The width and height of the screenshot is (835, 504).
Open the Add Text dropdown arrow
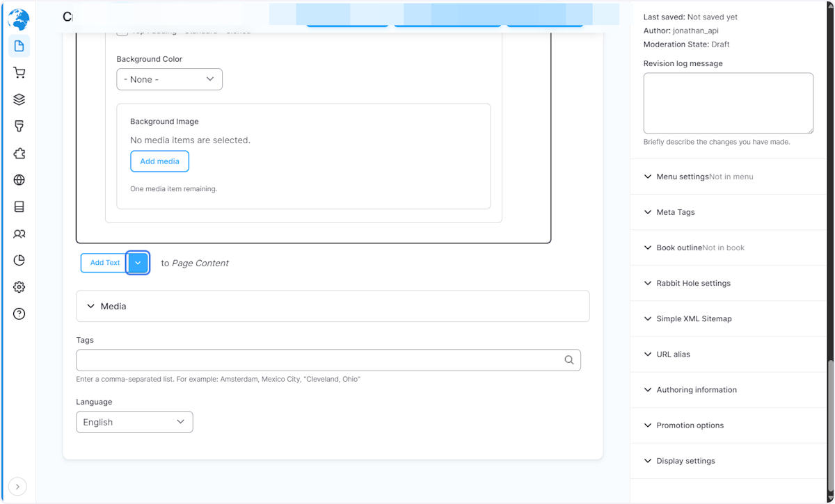click(137, 263)
